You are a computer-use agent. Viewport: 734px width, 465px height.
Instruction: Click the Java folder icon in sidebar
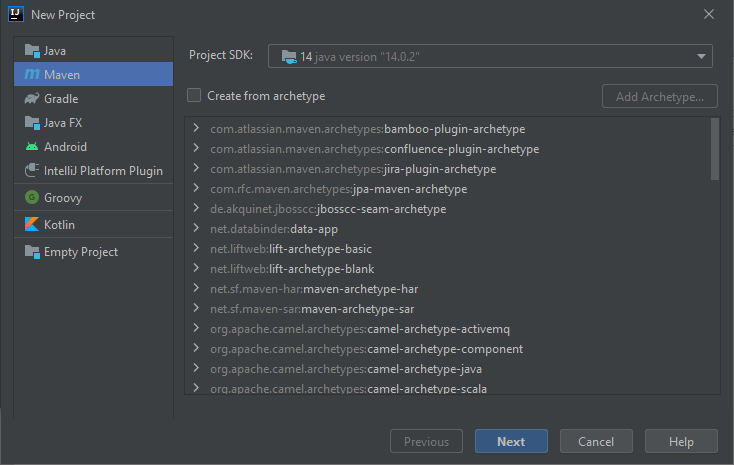[x=32, y=51]
